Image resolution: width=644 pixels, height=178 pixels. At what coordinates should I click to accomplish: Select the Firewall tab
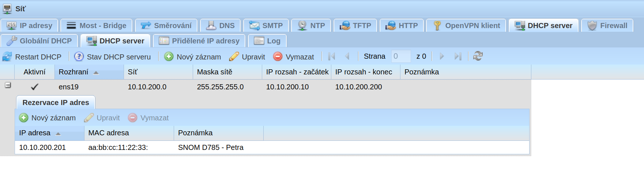tap(607, 26)
